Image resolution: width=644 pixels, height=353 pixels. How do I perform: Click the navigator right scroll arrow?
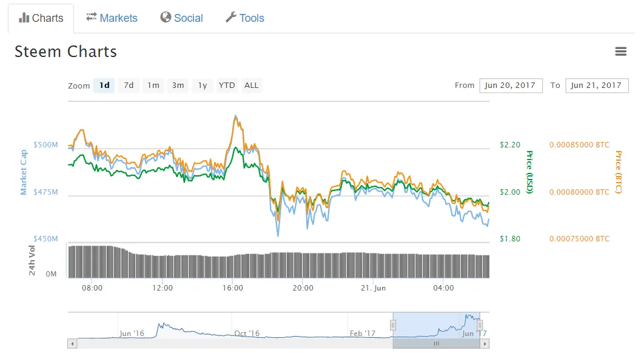(485, 343)
